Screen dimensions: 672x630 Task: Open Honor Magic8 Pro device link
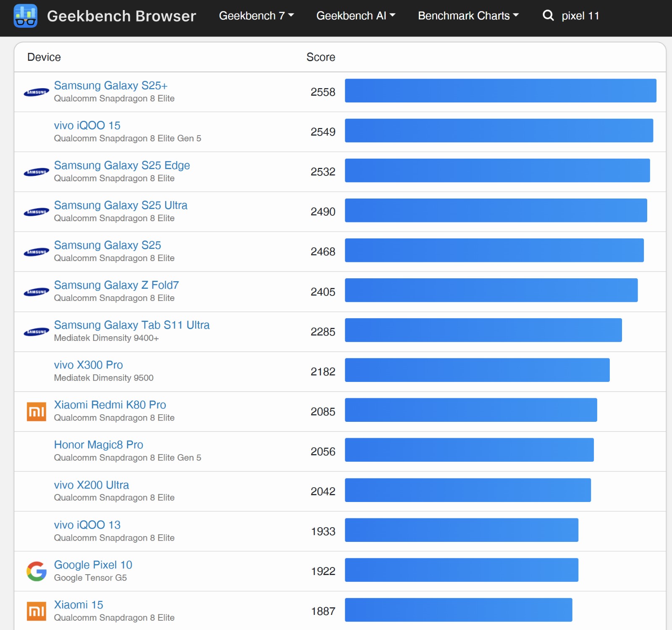99,444
